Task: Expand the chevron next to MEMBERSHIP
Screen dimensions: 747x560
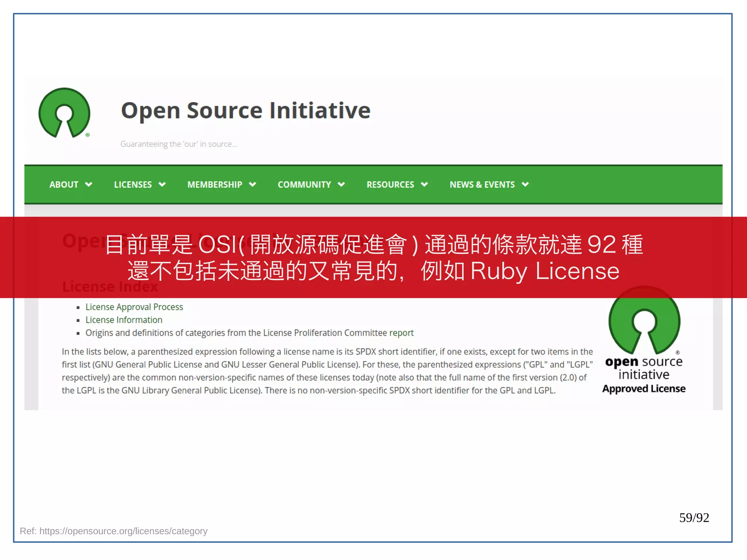Action: 252,184
